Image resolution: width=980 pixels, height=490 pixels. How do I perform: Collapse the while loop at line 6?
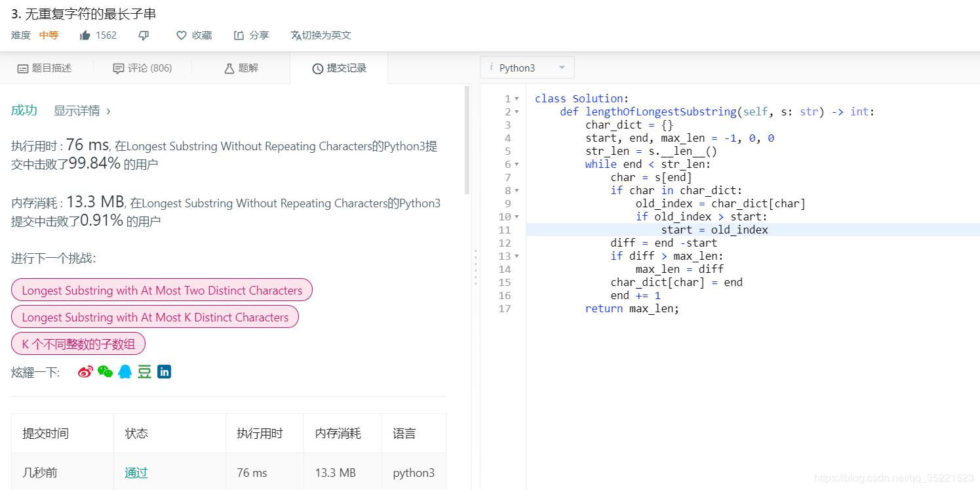pos(517,164)
